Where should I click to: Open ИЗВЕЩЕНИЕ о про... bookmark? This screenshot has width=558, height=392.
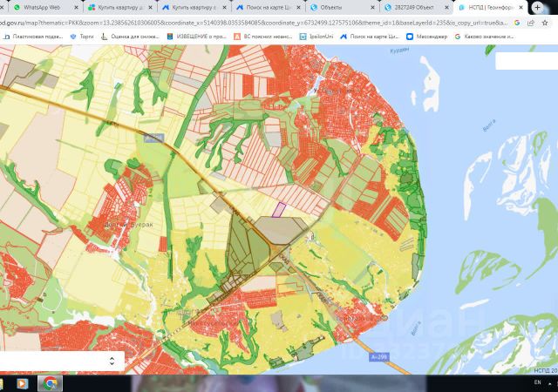click(x=196, y=37)
